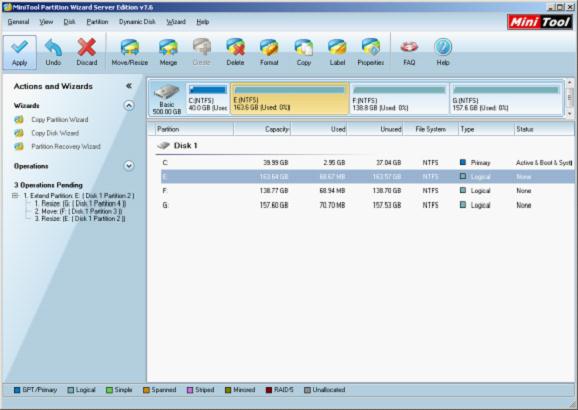Sort by Status column header
Screen dimensions: 578x410
(544, 129)
